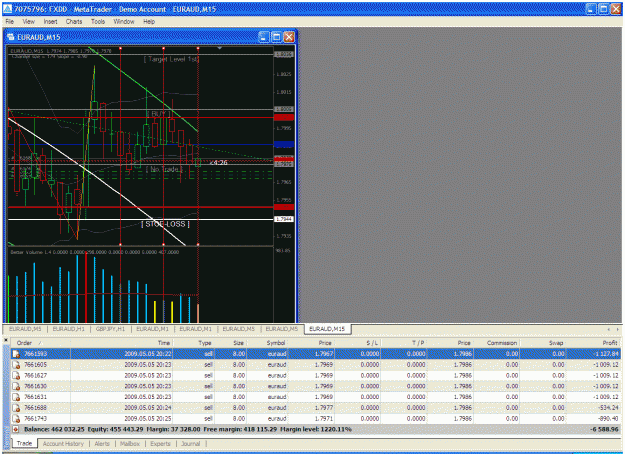The height and width of the screenshot is (454, 625).
Task: Open the File menu
Action: pyautogui.click(x=10, y=22)
